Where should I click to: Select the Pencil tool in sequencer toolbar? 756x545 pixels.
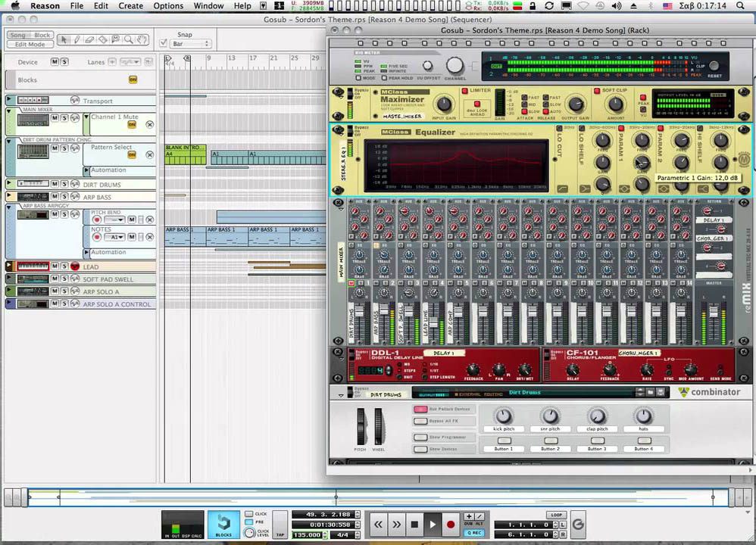(77, 39)
